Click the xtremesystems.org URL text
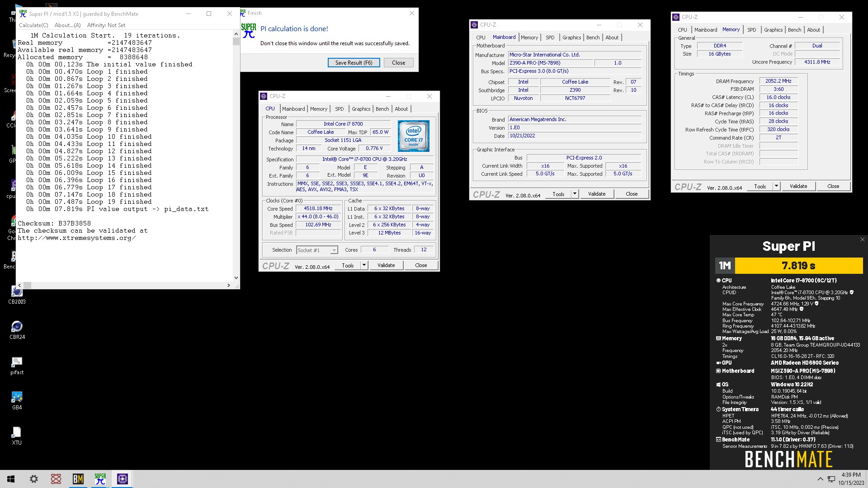 click(x=77, y=238)
